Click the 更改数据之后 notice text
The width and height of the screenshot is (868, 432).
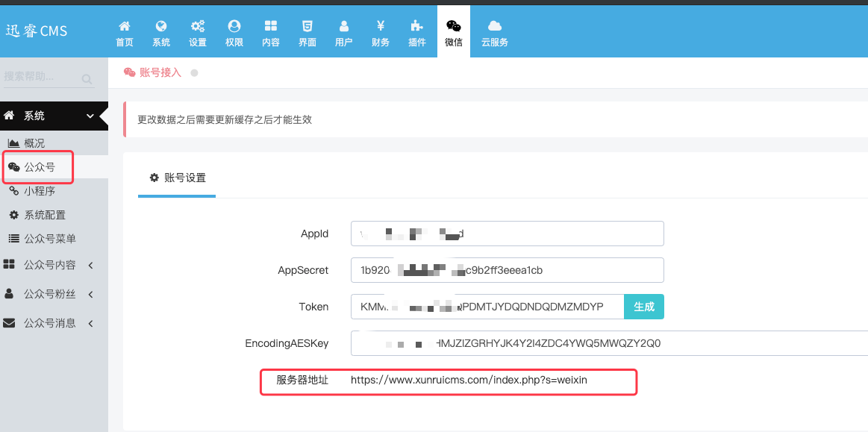[x=225, y=119]
